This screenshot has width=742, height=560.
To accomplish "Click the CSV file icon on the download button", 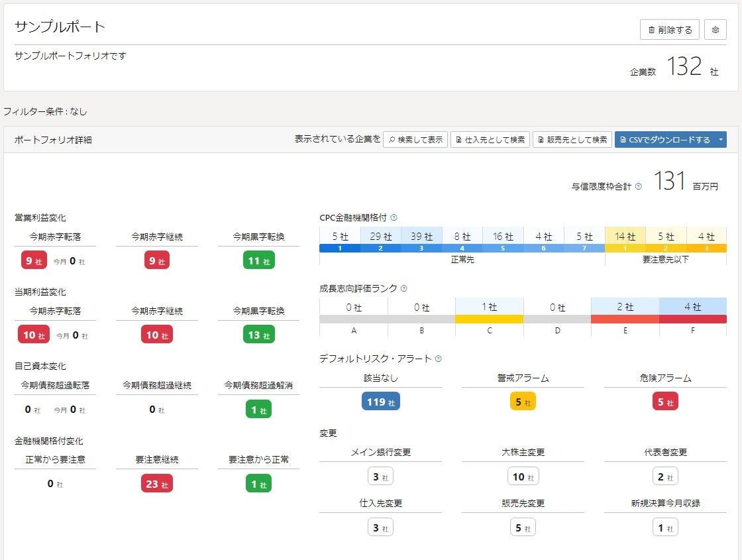I will (625, 139).
